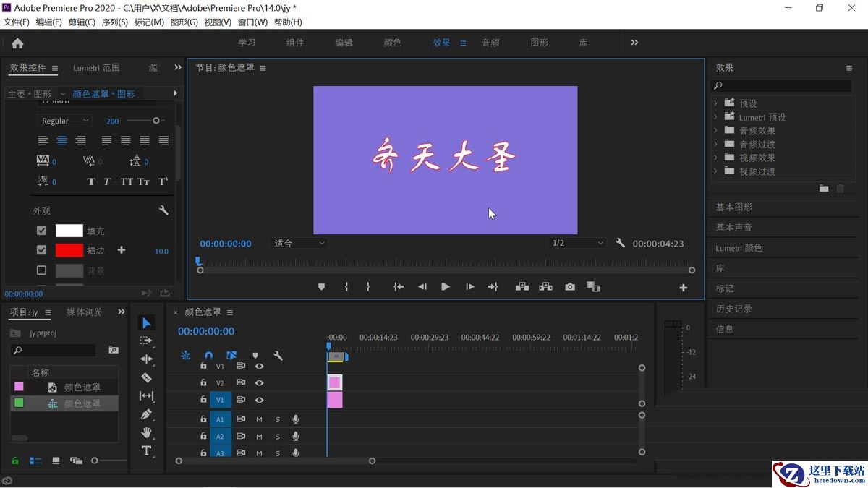Toggle the stroke checkbox 描边
The image size is (868, 488).
pyautogui.click(x=41, y=250)
